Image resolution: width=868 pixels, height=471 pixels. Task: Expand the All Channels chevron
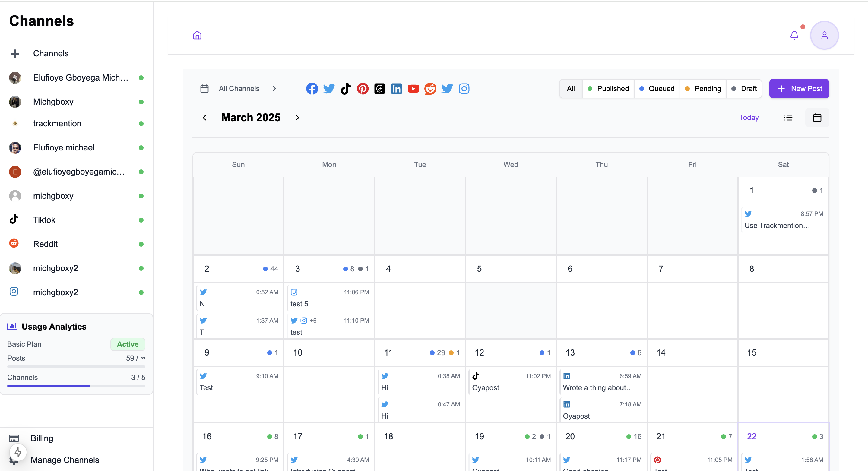(x=274, y=89)
